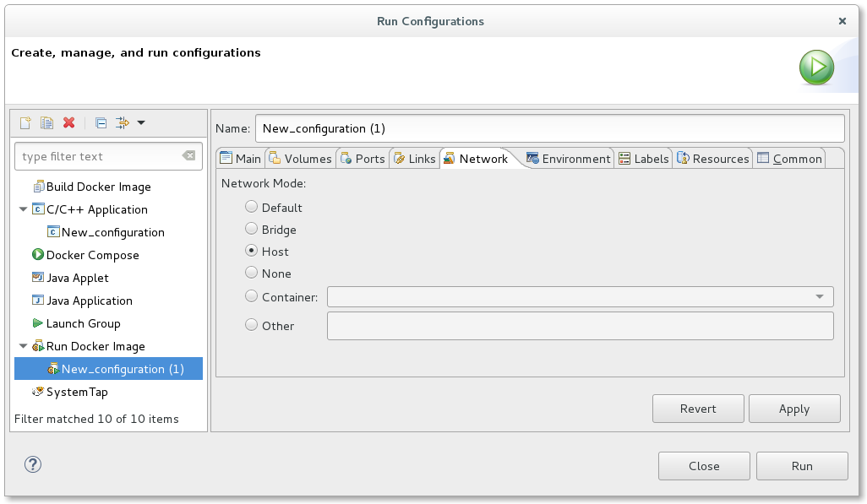Collapse the C/C++ Application tree node

coord(23,209)
